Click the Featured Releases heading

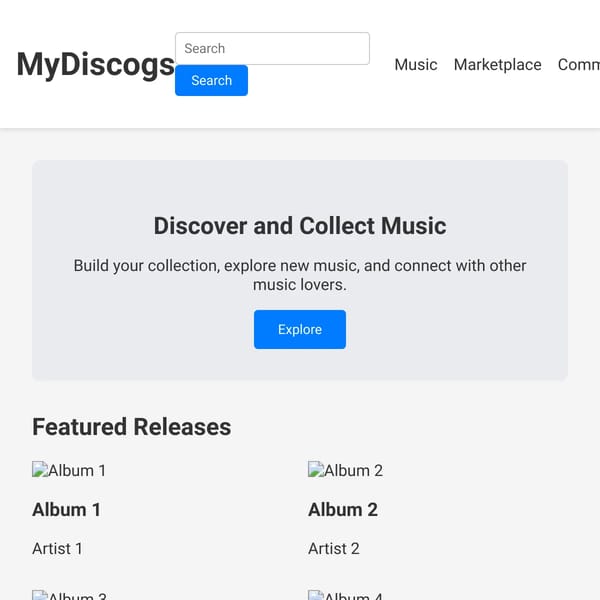click(132, 427)
